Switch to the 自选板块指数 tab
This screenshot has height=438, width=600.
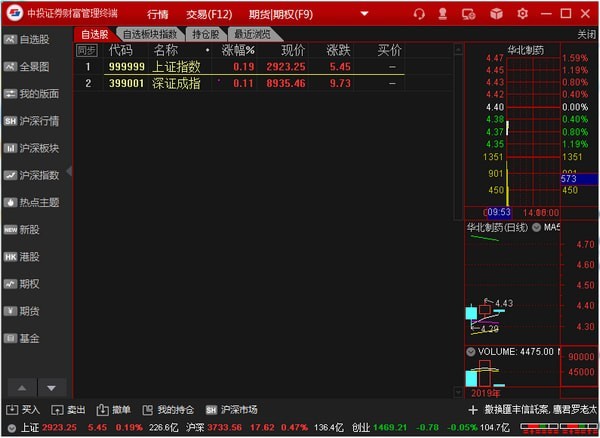click(x=150, y=34)
